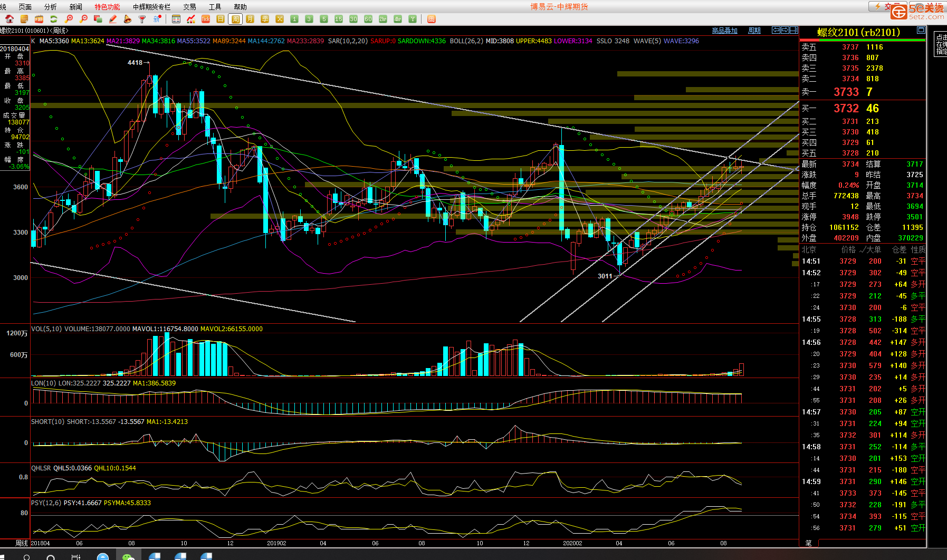Open the 交易 menu
Viewport: 947px width, 560px height.
pos(189,7)
